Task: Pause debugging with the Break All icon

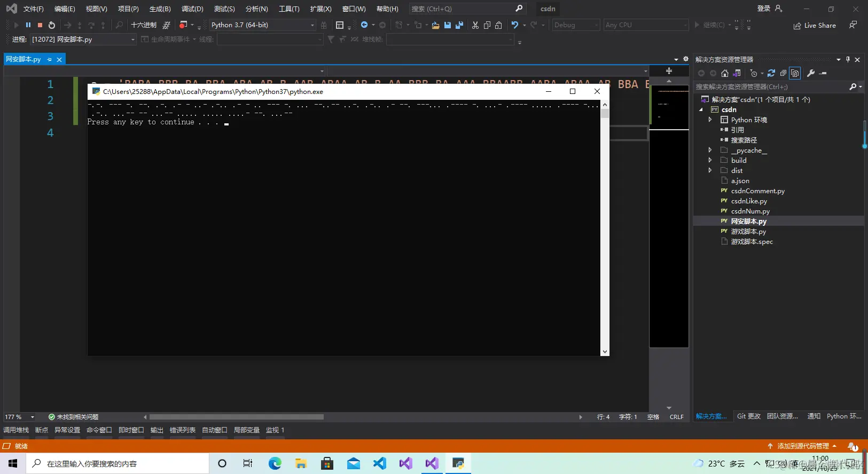Action: pyautogui.click(x=28, y=25)
